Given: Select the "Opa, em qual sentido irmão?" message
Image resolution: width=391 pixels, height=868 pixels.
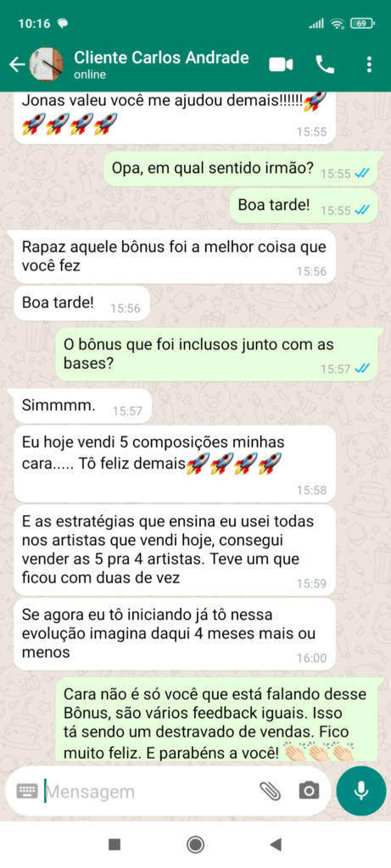Looking at the screenshot, I should point(243,169).
